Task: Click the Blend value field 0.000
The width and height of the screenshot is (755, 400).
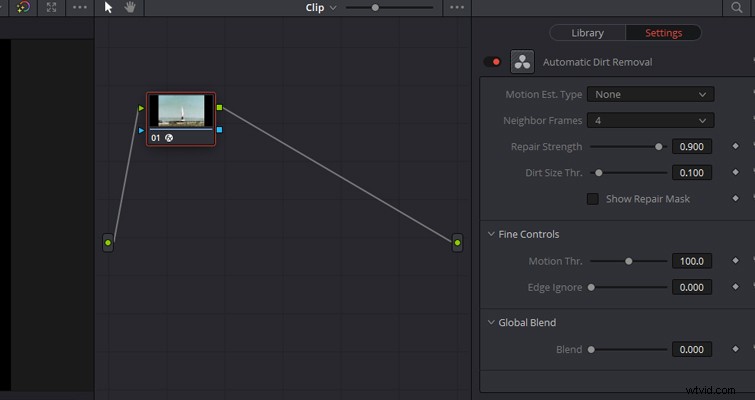Action: tap(692, 349)
